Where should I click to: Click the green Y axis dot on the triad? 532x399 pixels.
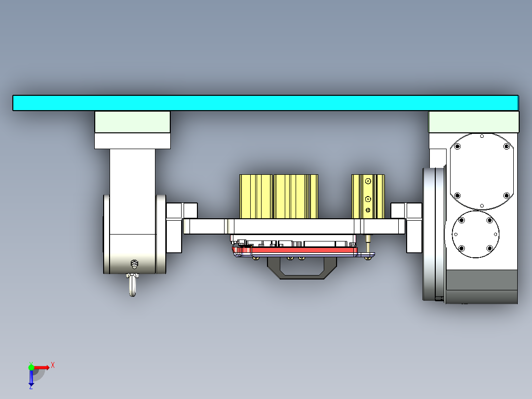(31, 367)
